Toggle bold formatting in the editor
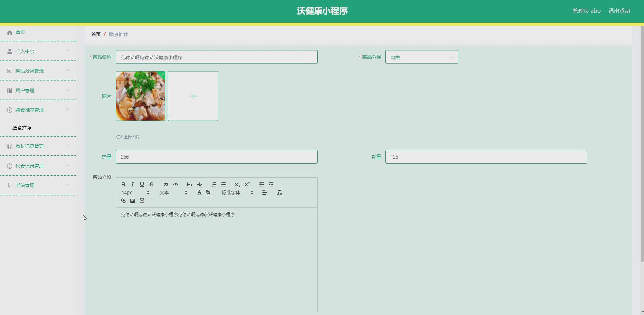644x315 pixels. tap(123, 184)
